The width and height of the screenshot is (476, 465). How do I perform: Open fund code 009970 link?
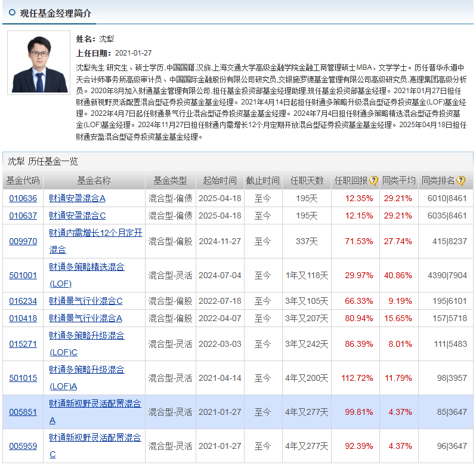23,241
